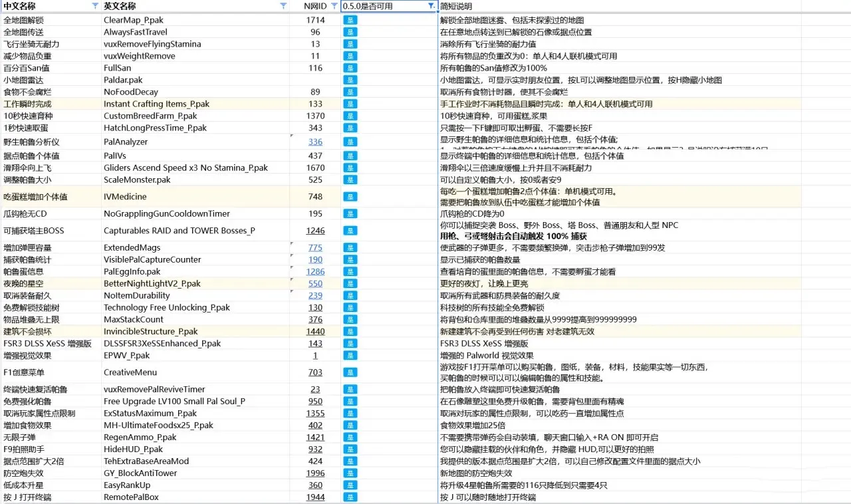The image size is (851, 504).
Task: Click the 23 link for vuxRemovePalReviveTimer
Action: (315, 389)
